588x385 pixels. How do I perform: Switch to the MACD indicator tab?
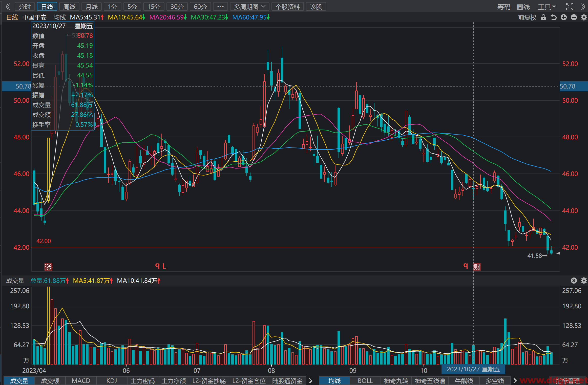81,381
